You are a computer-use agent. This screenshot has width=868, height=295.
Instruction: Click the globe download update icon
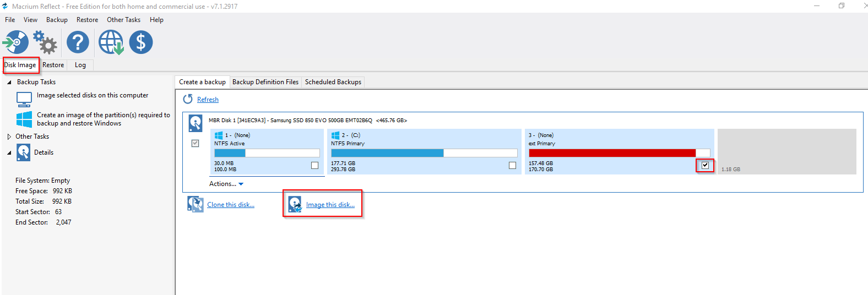[x=111, y=42]
